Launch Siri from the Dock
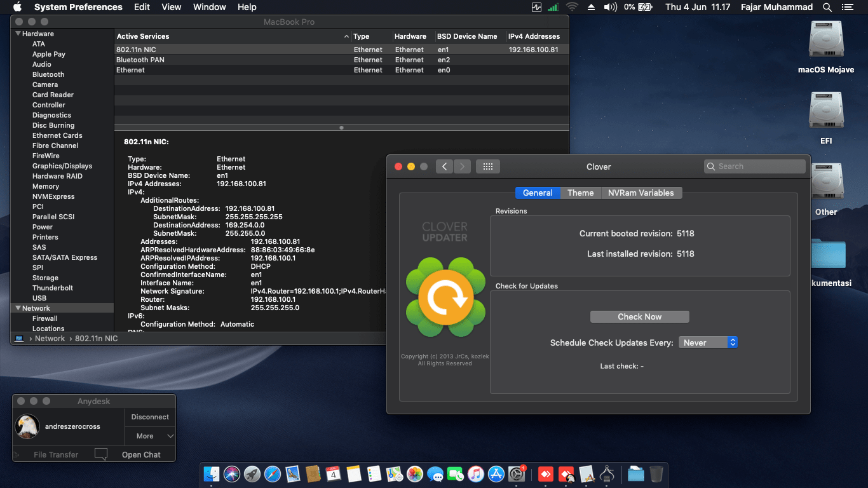This screenshot has width=868, height=488. coord(232,474)
